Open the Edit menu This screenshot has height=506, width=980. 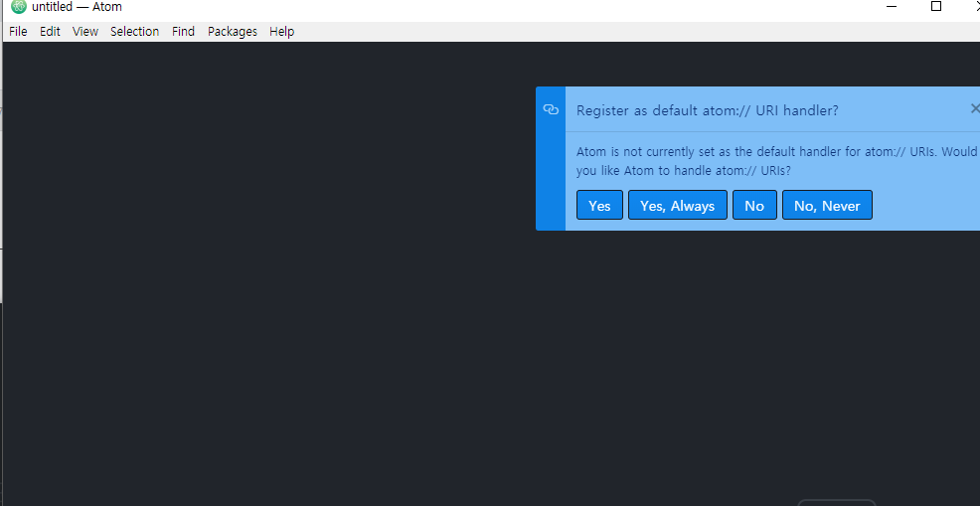coord(50,31)
